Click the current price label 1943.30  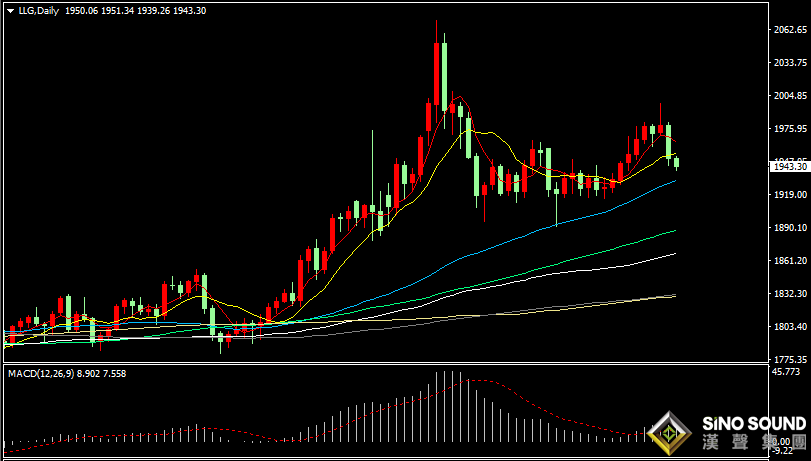(x=790, y=167)
